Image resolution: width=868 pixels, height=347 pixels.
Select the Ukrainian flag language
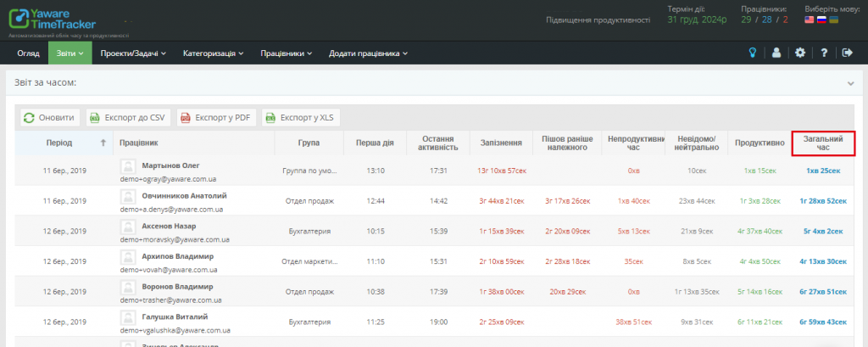pyautogui.click(x=834, y=20)
